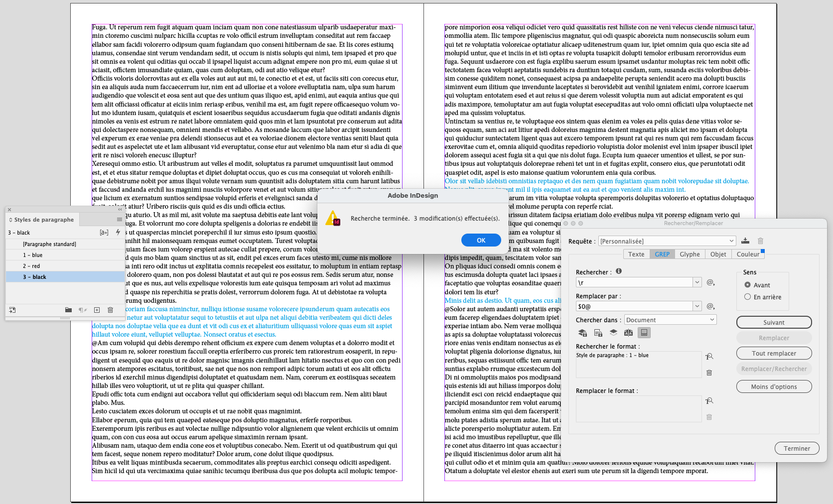The height and width of the screenshot is (504, 833).
Task: Open the special characters menu beside Rechercher
Action: (x=711, y=282)
